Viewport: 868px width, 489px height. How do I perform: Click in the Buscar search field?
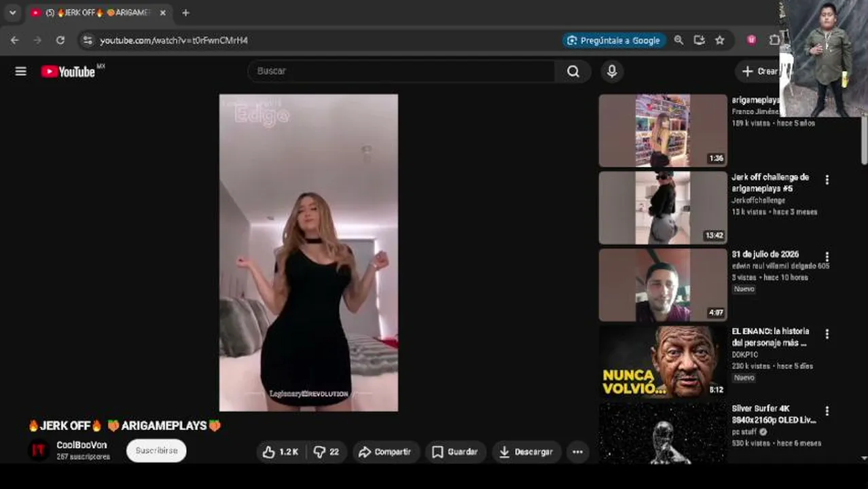tap(402, 71)
